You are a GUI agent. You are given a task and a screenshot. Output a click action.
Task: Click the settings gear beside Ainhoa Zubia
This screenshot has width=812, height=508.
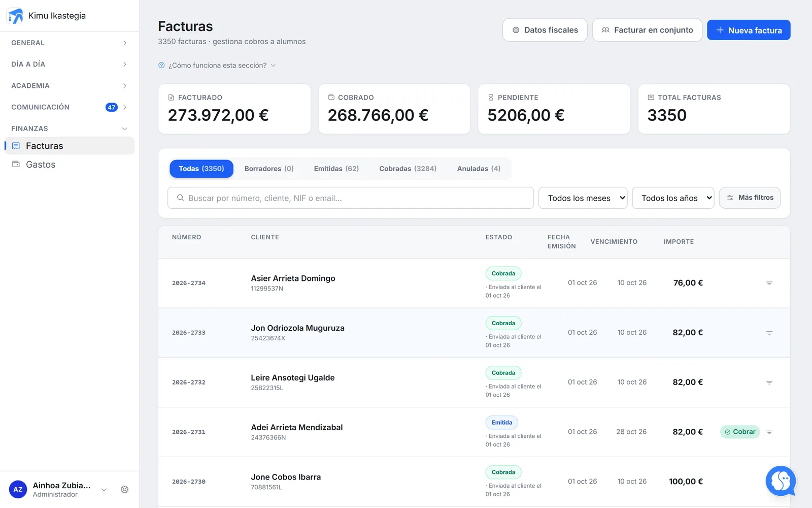(x=124, y=490)
